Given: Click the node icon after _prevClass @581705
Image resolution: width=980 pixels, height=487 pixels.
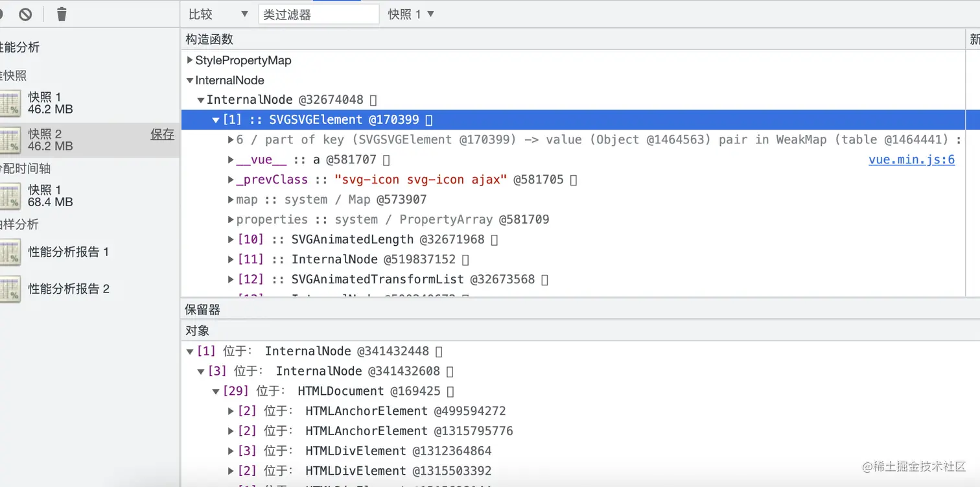Looking at the screenshot, I should click(x=573, y=180).
